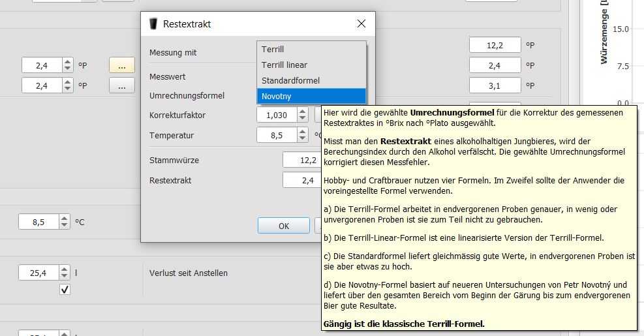Lower Temperatur value in dialog with down arrow
Screen dimensions: 644x336
tap(302, 140)
